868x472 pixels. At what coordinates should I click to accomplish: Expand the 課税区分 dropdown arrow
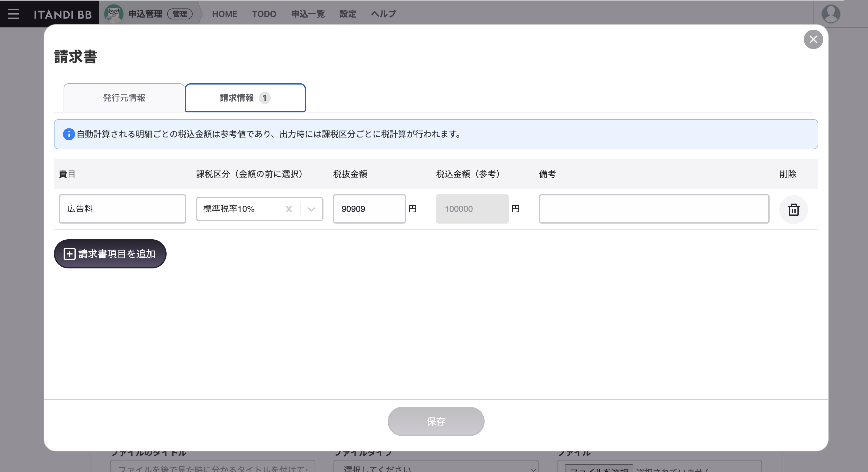tap(311, 209)
